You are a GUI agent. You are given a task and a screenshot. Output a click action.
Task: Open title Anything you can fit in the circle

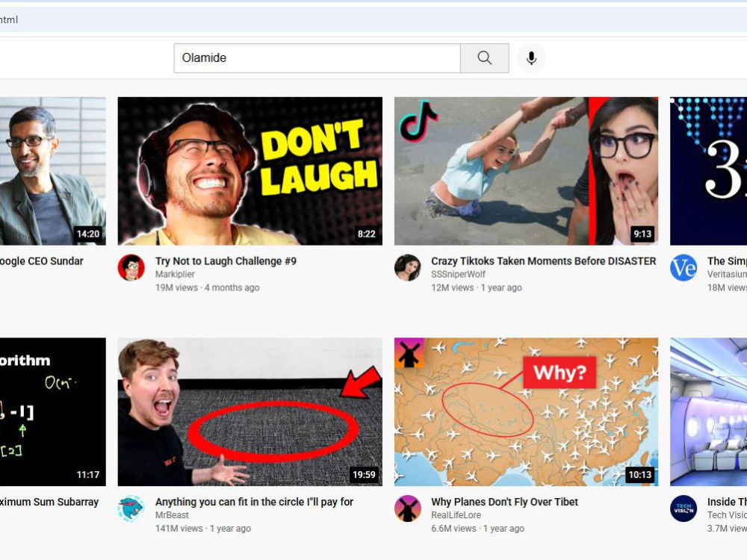click(255, 502)
